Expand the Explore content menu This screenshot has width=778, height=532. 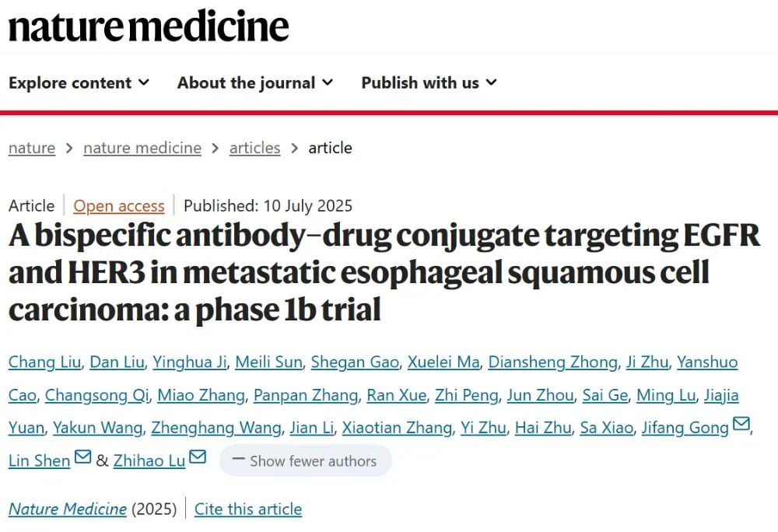point(79,82)
